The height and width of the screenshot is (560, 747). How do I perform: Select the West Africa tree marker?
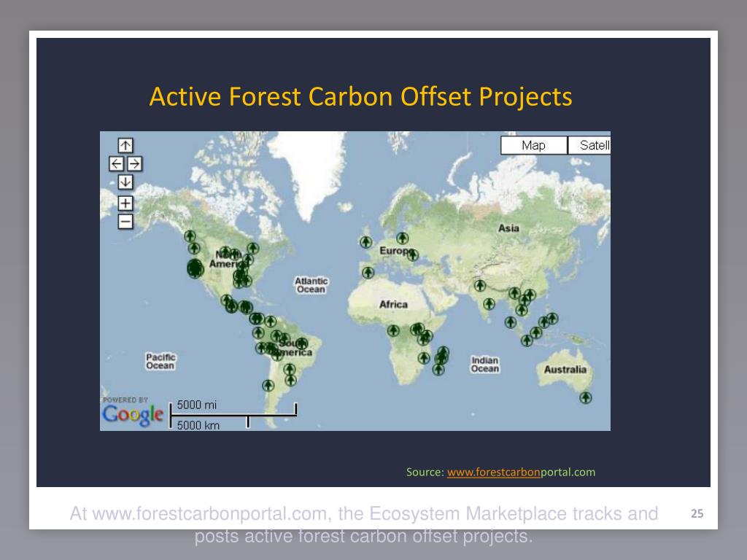[x=393, y=330]
